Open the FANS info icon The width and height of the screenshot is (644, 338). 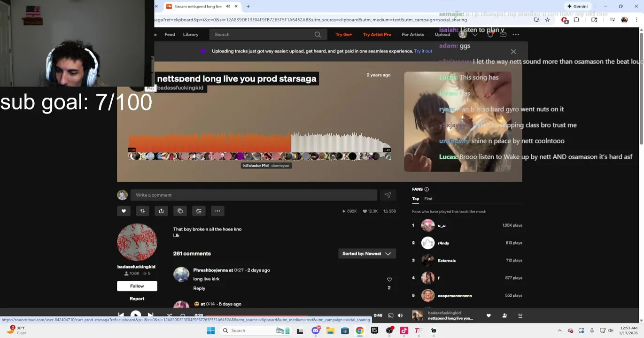tap(427, 189)
